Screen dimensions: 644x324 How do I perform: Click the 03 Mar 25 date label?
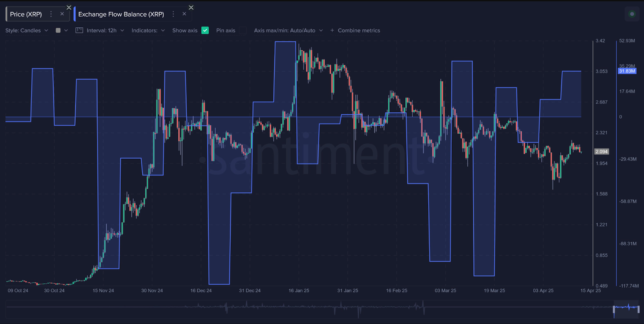click(x=446, y=291)
